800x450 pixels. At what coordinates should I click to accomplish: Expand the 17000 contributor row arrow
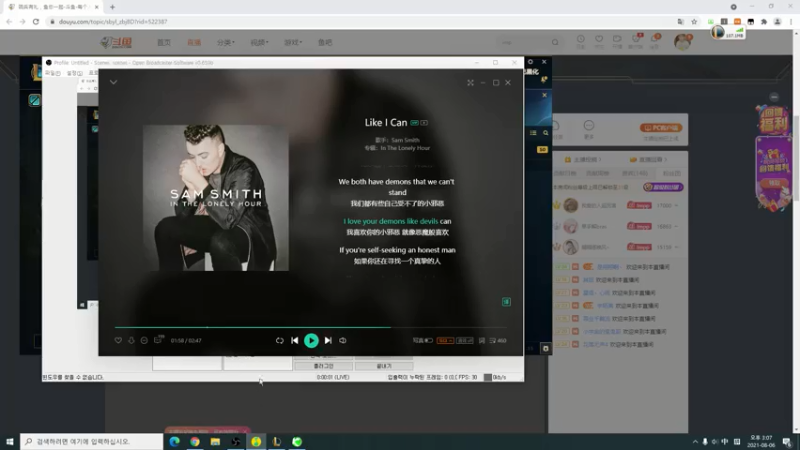pyautogui.click(x=677, y=206)
